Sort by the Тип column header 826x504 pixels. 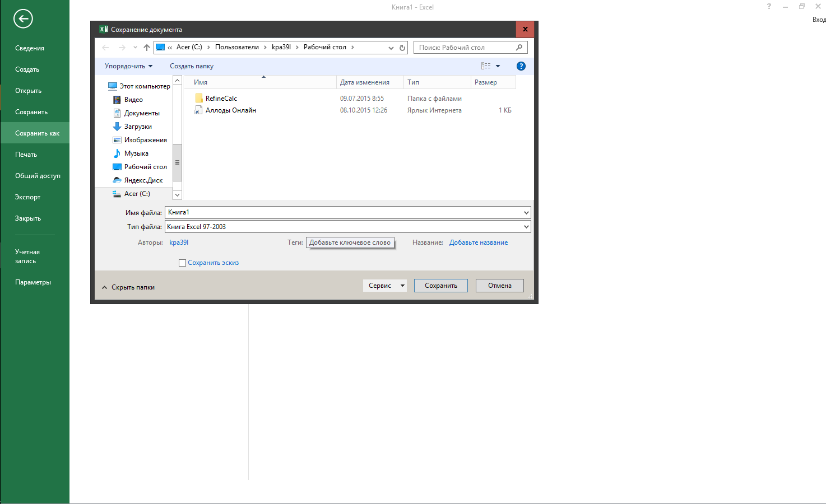pyautogui.click(x=438, y=82)
